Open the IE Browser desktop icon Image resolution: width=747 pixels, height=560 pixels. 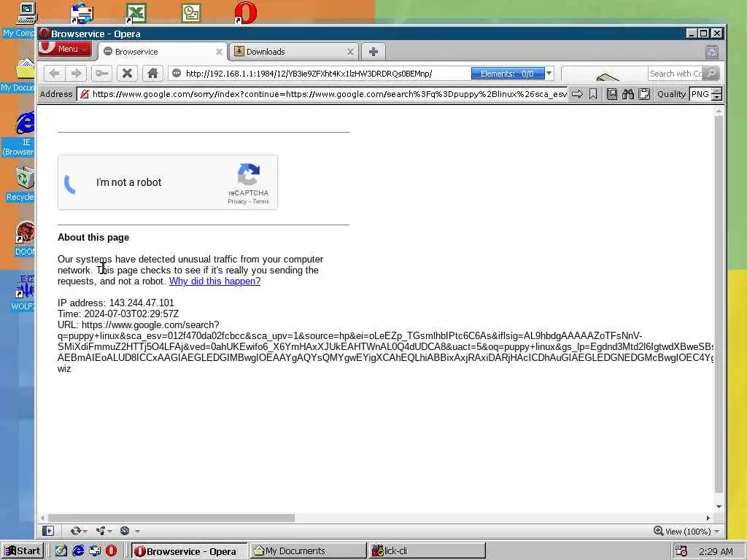23,133
